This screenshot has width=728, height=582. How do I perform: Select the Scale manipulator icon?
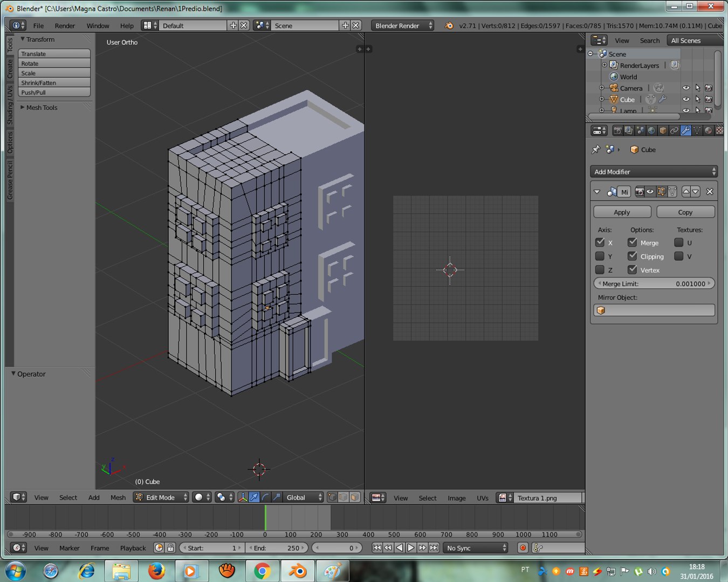[x=277, y=497]
